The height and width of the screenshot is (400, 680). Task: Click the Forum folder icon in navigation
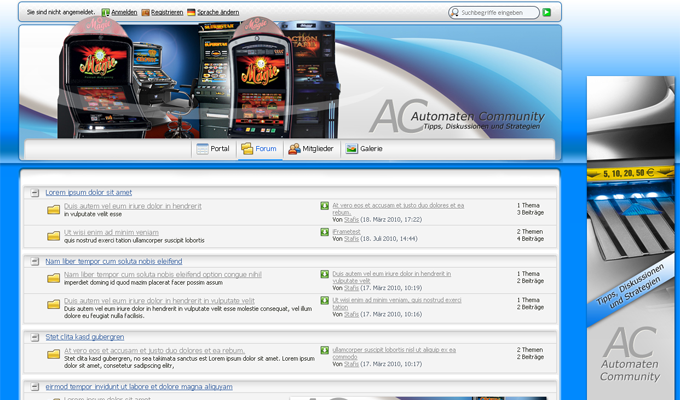point(247,149)
